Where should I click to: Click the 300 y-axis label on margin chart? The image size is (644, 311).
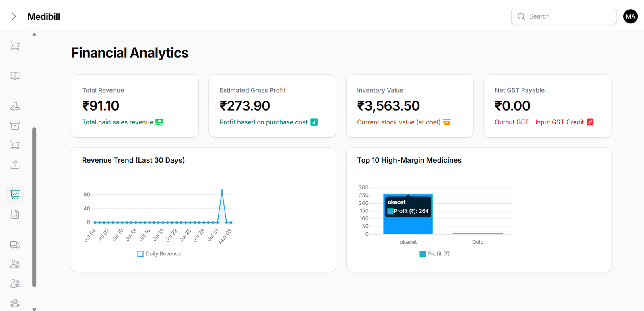(363, 187)
